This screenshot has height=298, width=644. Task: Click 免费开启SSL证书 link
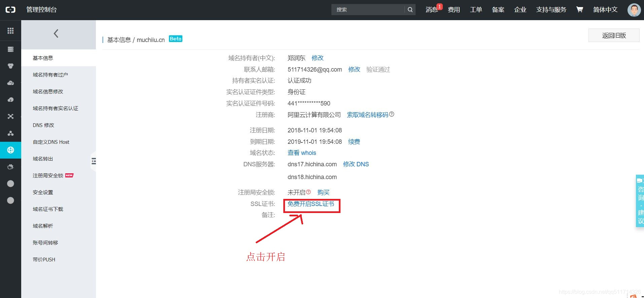coord(311,204)
